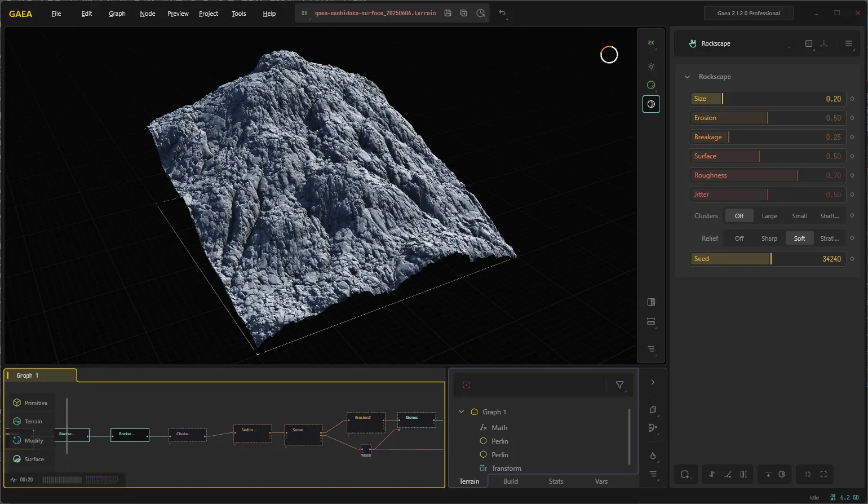Select the Primitive node category icon
Screen dimensions: 868x504
(17, 403)
